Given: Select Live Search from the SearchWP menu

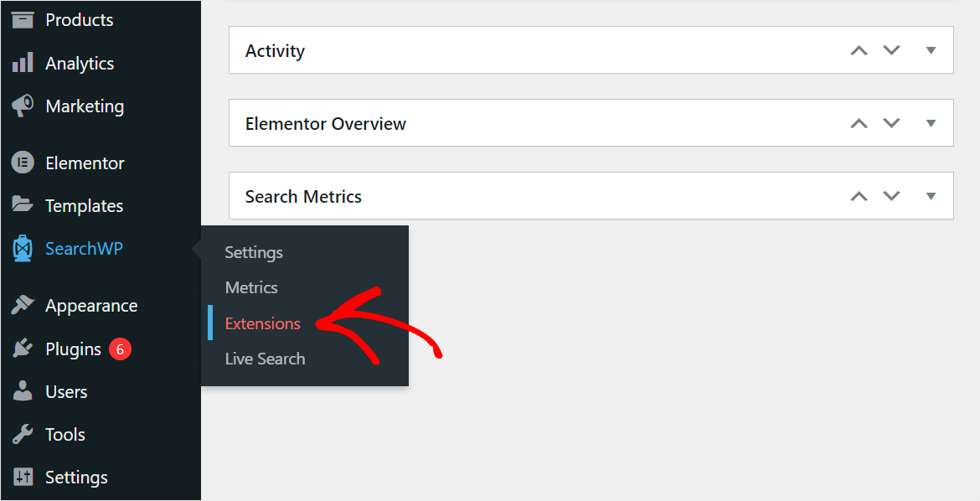Looking at the screenshot, I should click(x=265, y=358).
